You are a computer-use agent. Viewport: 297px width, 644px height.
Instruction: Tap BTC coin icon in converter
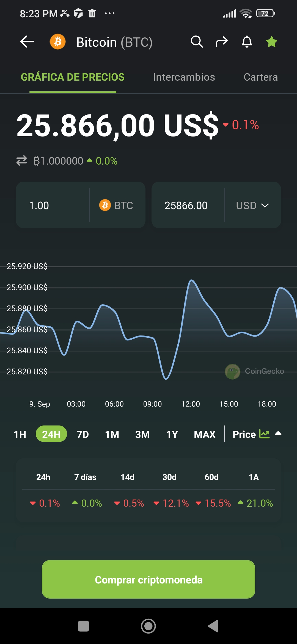tap(105, 205)
